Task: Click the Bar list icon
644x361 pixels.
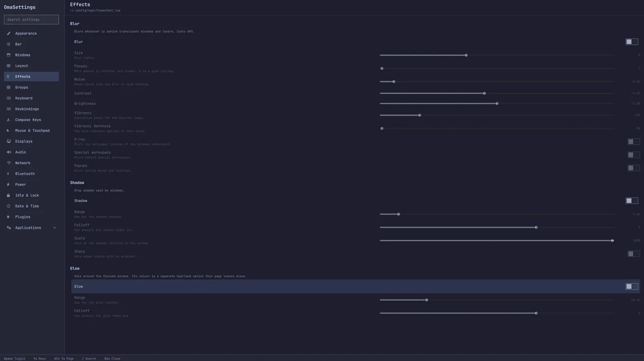Action: click(x=8, y=44)
